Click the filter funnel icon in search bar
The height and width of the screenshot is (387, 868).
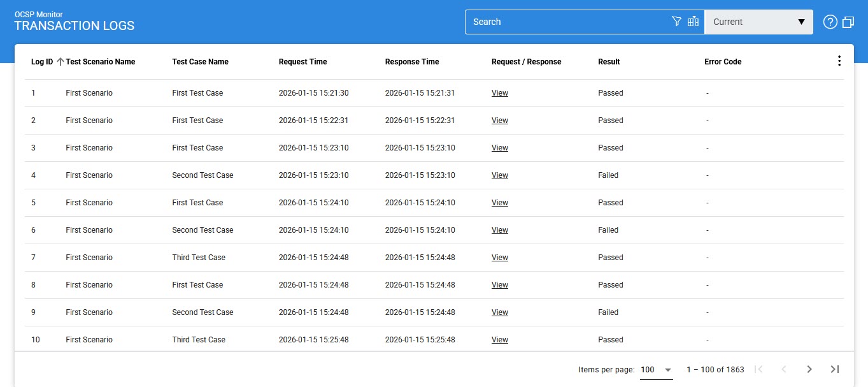click(676, 22)
